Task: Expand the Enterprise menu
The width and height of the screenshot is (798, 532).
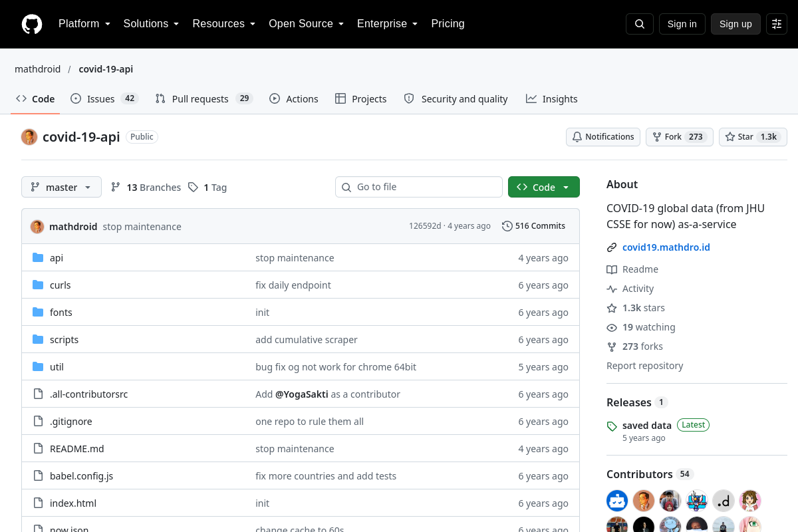Action: coord(387,24)
